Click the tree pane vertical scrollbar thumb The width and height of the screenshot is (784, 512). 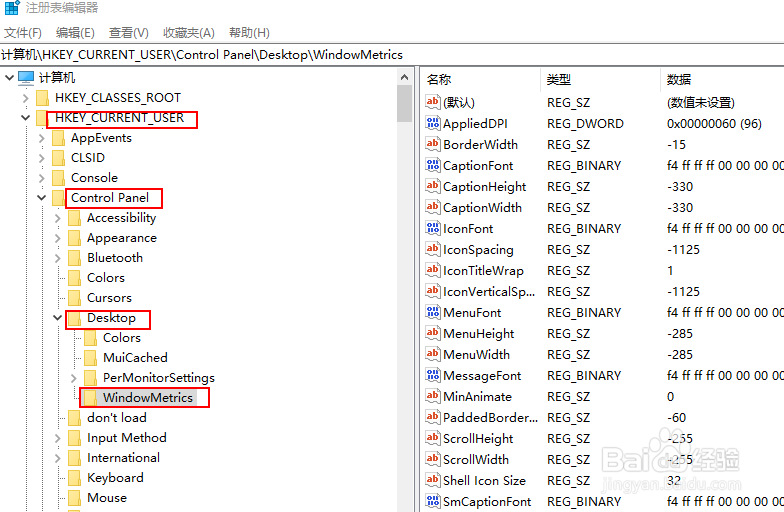click(404, 104)
